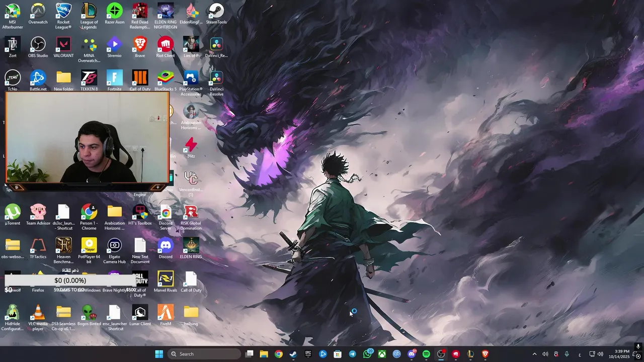Select Heaven Benchmark desktop icon
This screenshot has height=362, width=644.
(63, 250)
